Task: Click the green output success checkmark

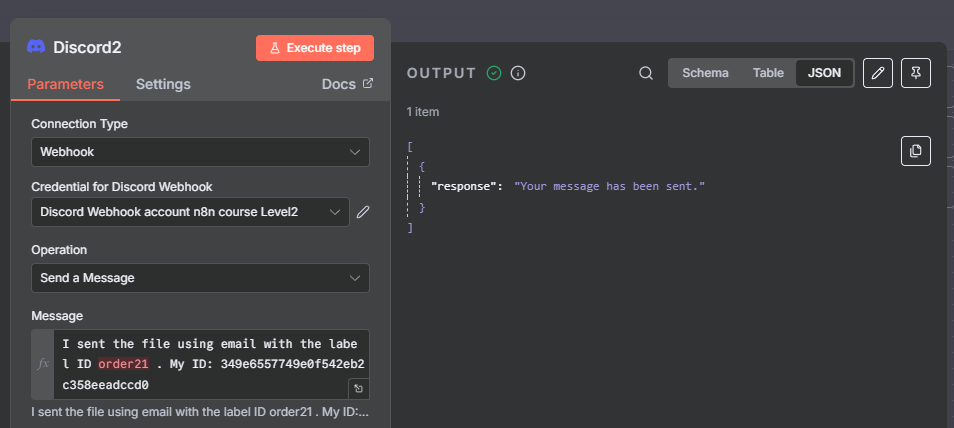Action: point(493,73)
